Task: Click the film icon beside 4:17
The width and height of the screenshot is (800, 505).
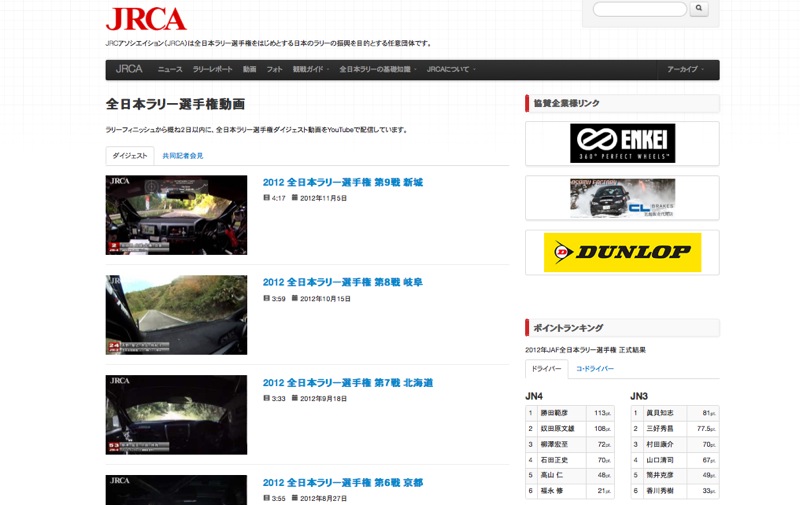Action: pyautogui.click(x=266, y=197)
